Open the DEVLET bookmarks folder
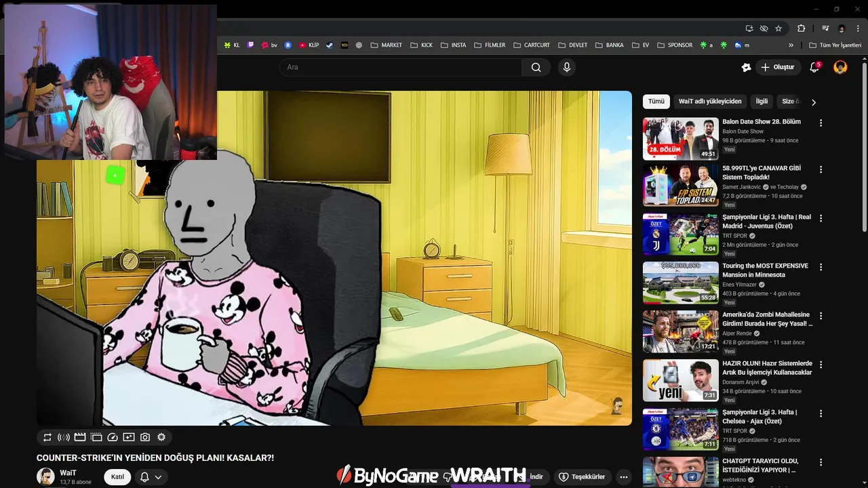Viewport: 868px width, 488px height. click(x=573, y=45)
